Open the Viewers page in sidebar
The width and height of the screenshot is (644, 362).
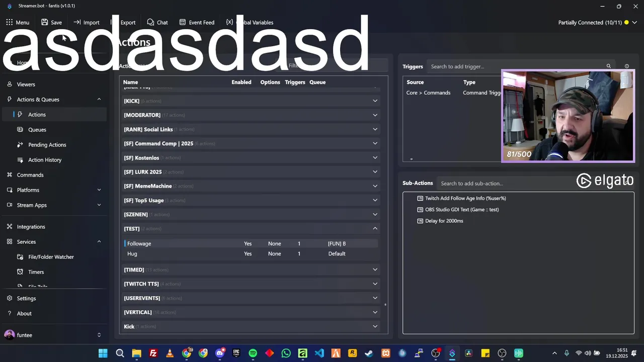point(26,84)
